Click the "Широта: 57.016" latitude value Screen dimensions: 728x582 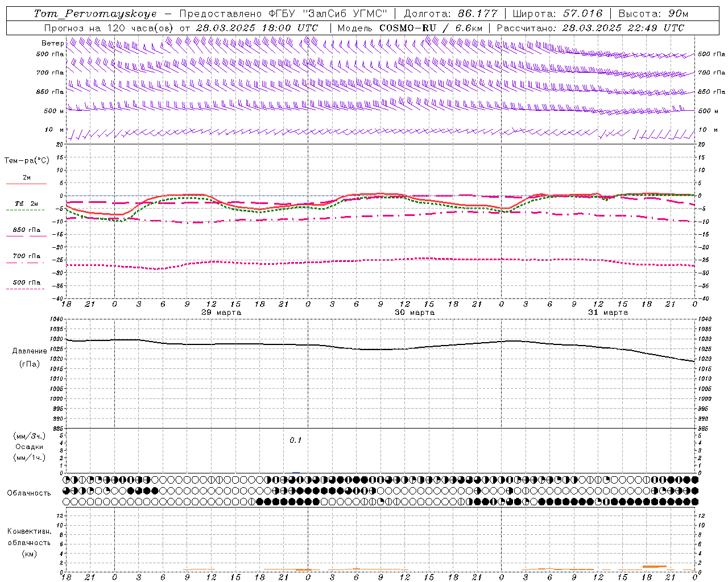[x=557, y=14]
